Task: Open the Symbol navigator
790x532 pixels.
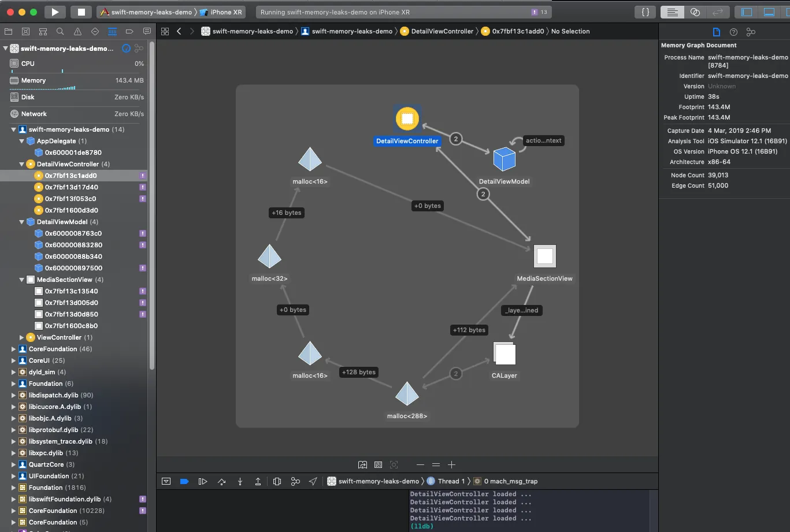Action: pyautogui.click(x=43, y=31)
